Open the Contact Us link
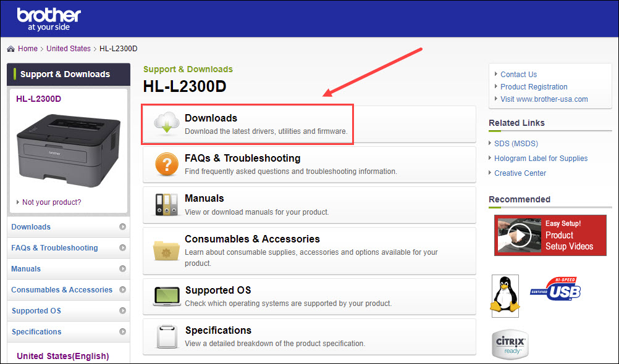619x364 pixels. 518,75
